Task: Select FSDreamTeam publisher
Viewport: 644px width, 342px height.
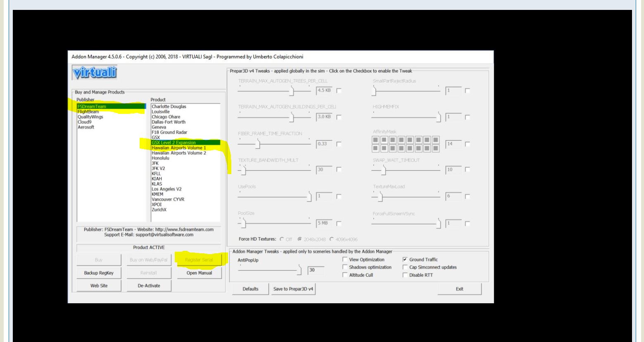Action: click(111, 106)
